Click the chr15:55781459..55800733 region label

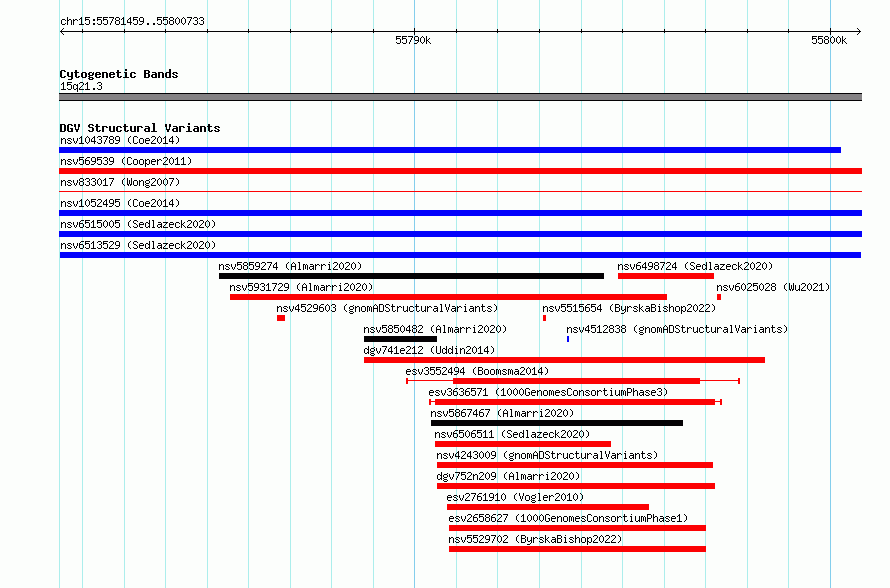[132, 21]
